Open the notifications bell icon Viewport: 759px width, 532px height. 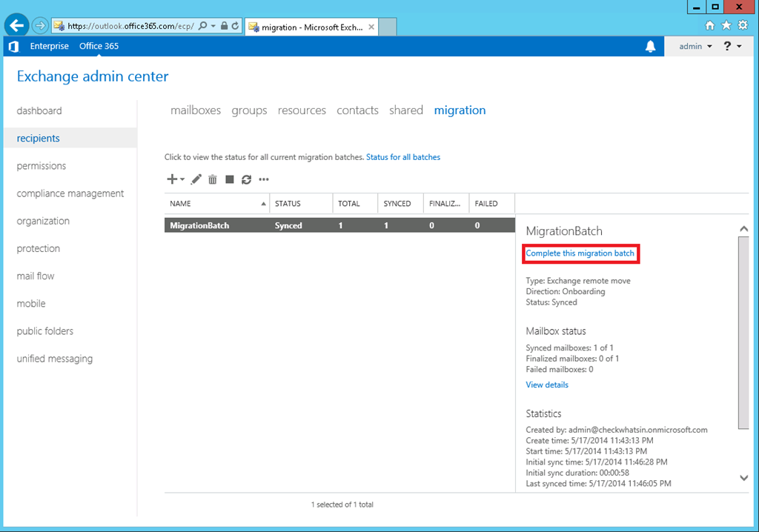(x=650, y=46)
